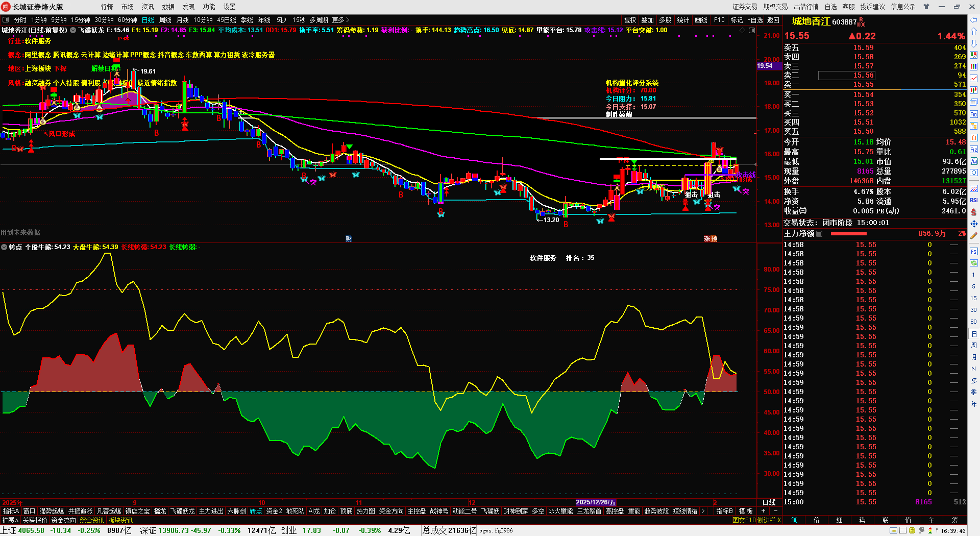The height and width of the screenshot is (536, 980).
Task: Expand the 扩展 panel toggle
Action: click(x=10, y=520)
